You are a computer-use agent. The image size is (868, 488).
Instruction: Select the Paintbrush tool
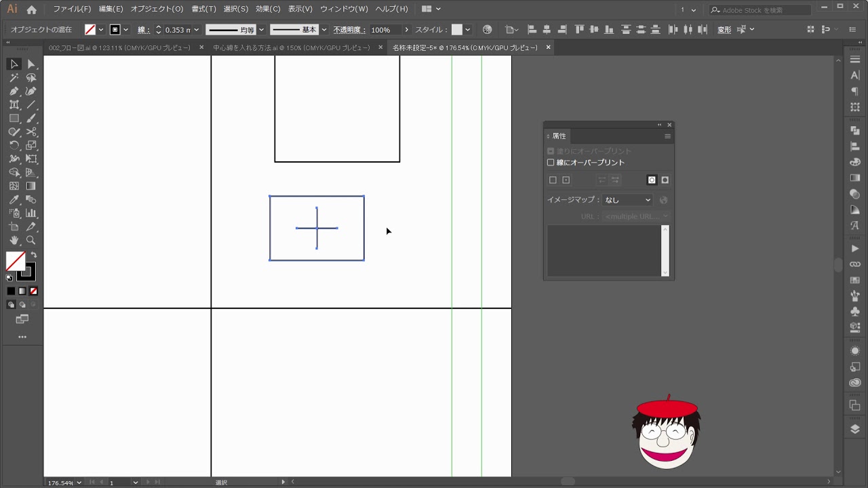coord(31,119)
